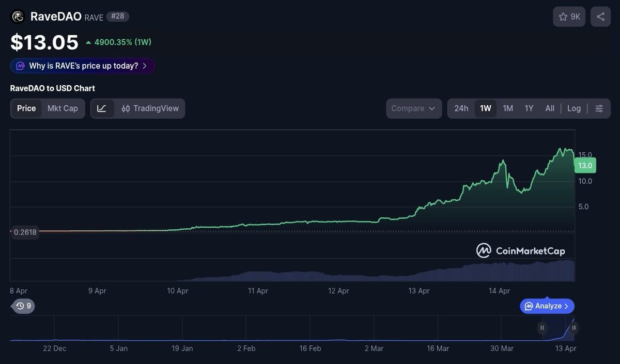Image resolution: width=620 pixels, height=364 pixels.
Task: Select the Mkt Cap tab
Action: [63, 108]
